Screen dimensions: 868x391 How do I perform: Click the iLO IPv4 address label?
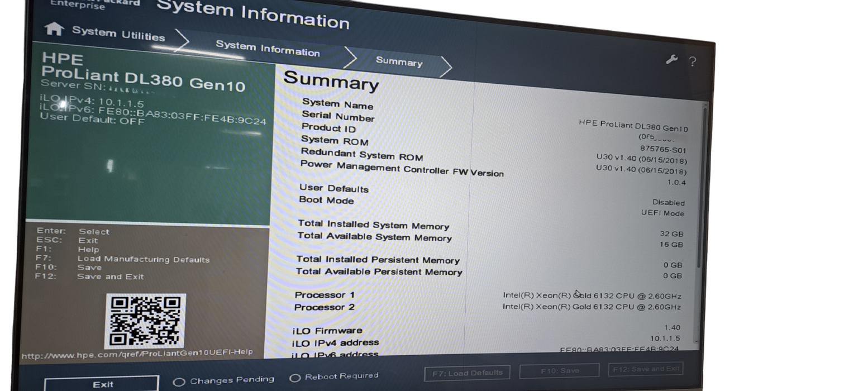[x=335, y=343]
